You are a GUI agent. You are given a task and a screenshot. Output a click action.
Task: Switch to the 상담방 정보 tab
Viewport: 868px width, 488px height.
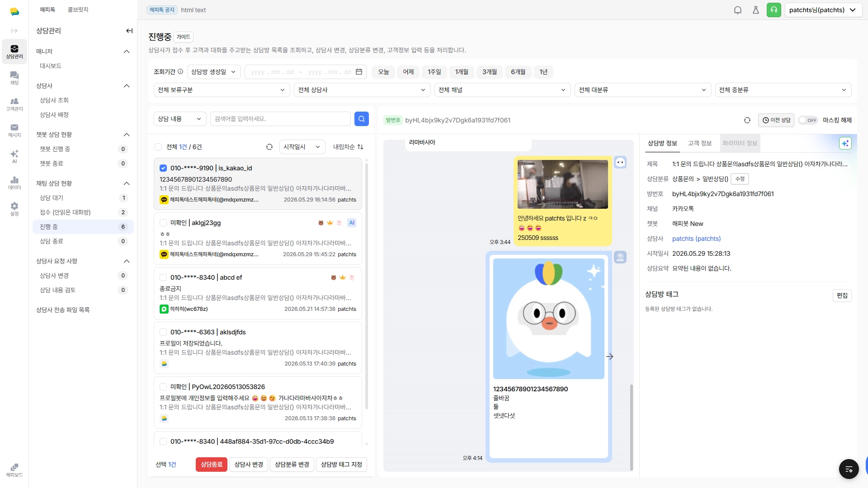click(662, 143)
